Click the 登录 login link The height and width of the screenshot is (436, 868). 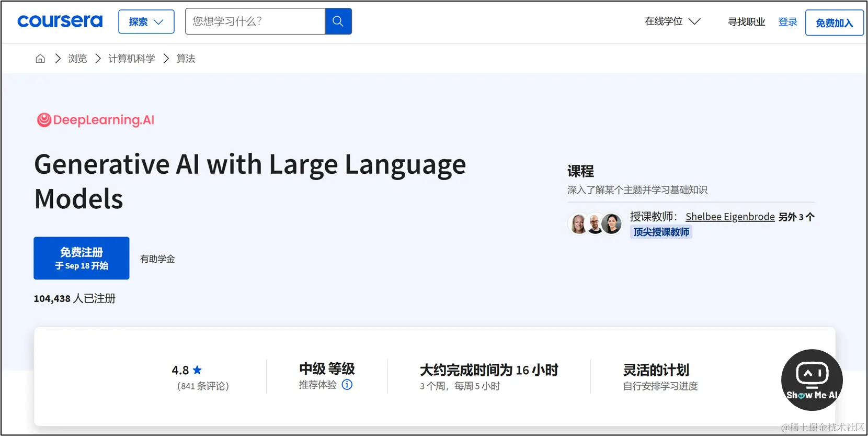[x=787, y=22]
